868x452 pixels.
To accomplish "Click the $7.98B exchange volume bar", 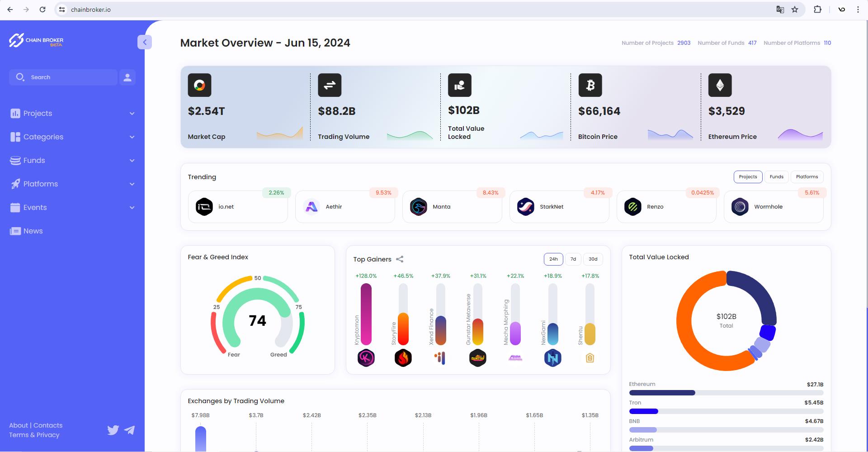I will click(x=201, y=438).
